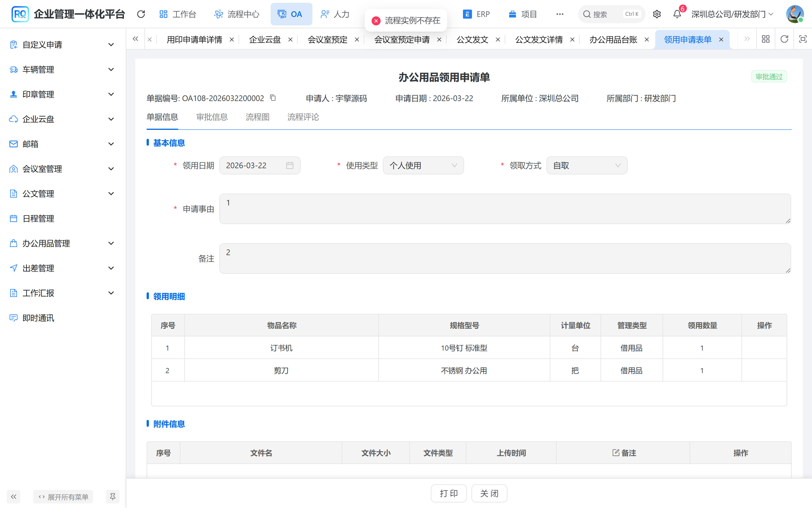Pin the sidebar menu
812x508 pixels.
pos(113,497)
